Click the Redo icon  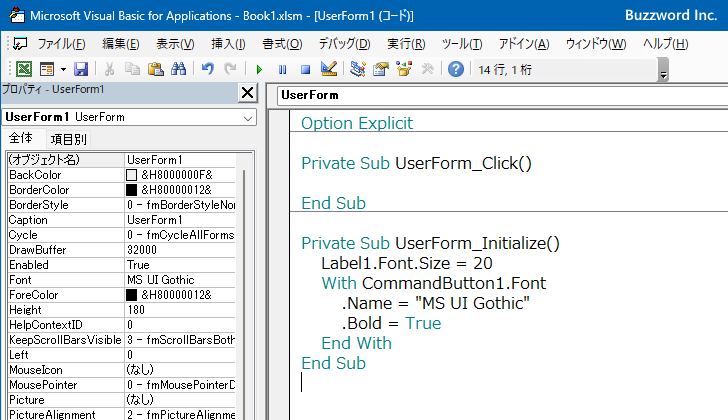pyautogui.click(x=230, y=69)
